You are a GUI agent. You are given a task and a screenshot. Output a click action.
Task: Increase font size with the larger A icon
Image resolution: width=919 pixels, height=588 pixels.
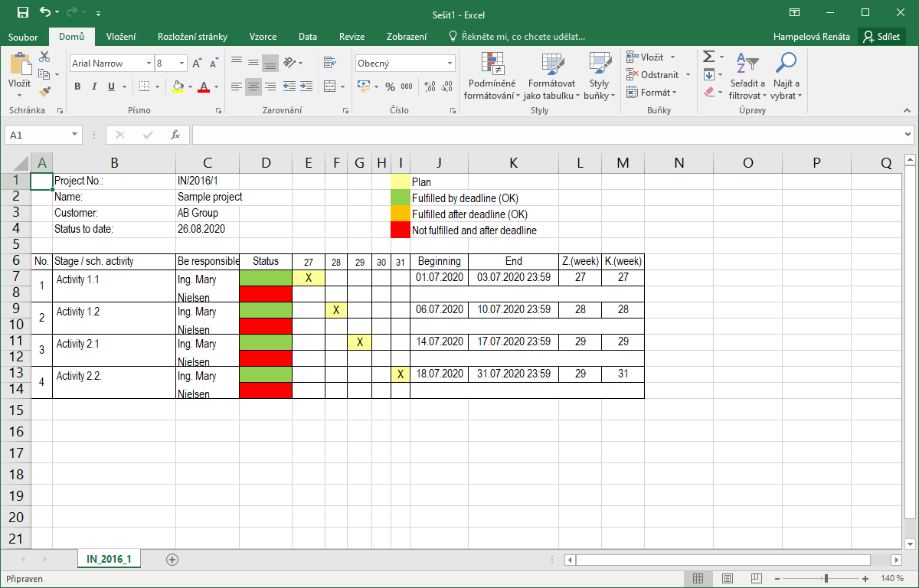[x=197, y=64]
